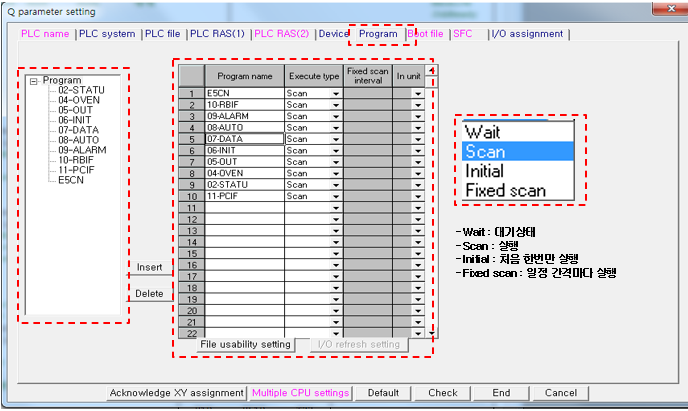Go to the PLC RAS(2) tab

(x=282, y=34)
